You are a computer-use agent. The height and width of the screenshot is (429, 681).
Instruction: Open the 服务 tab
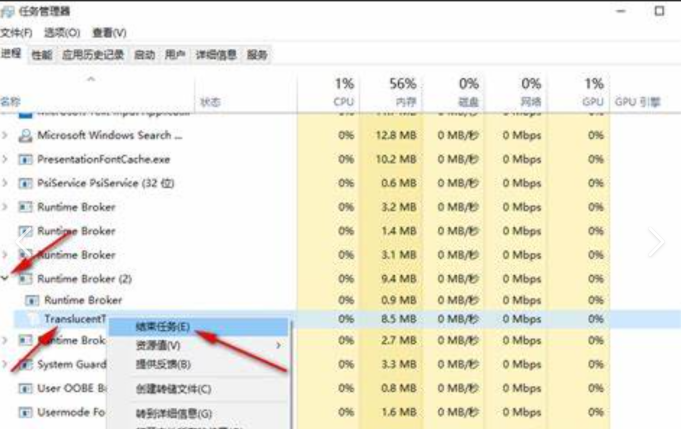pyautogui.click(x=257, y=55)
